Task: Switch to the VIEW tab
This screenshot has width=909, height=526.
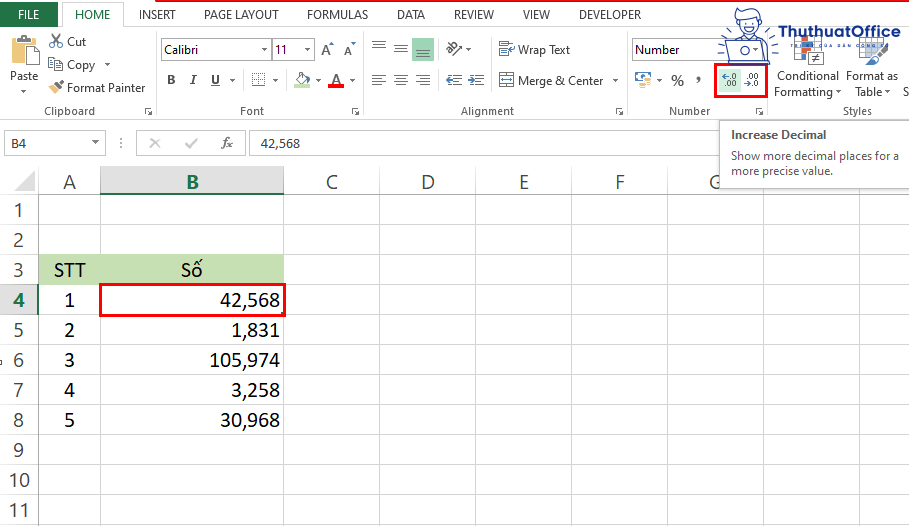Action: point(536,15)
